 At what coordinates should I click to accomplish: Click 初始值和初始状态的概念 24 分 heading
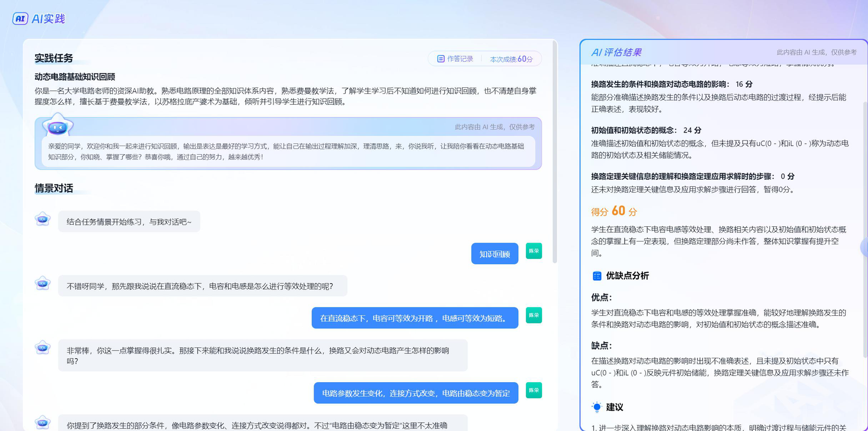point(646,130)
